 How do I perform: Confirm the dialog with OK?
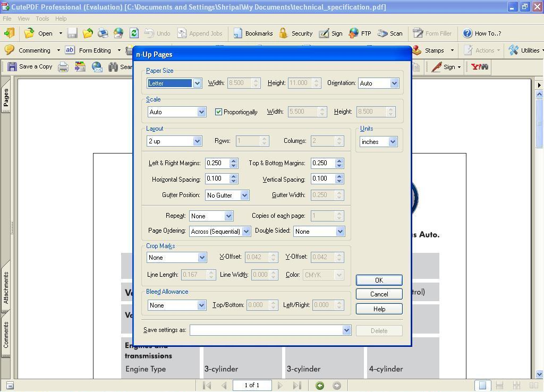(x=379, y=280)
